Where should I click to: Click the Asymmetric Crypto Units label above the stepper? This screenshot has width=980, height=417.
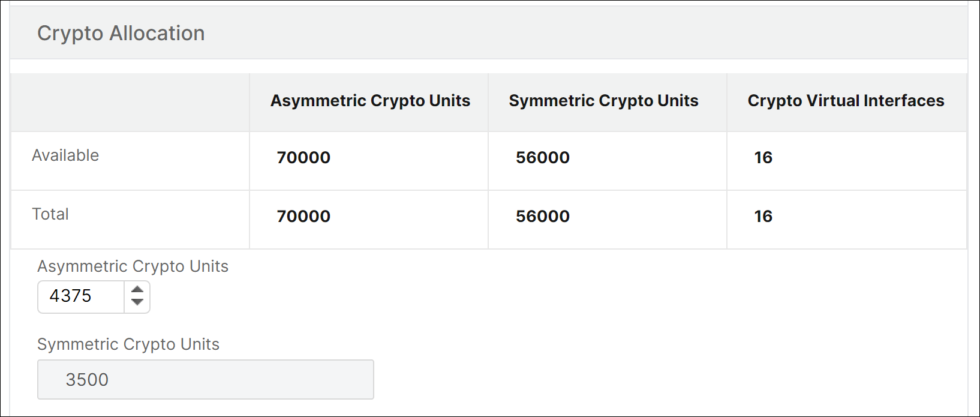(133, 266)
